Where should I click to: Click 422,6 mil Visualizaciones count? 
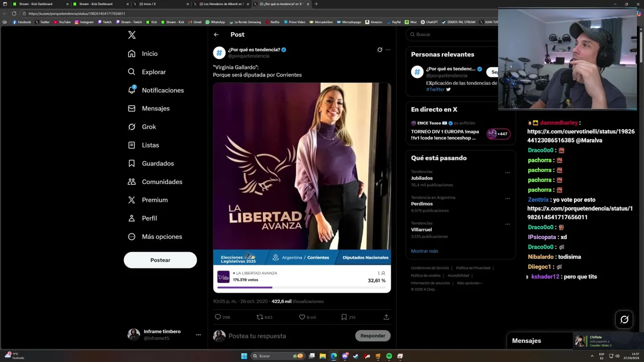coord(297,302)
